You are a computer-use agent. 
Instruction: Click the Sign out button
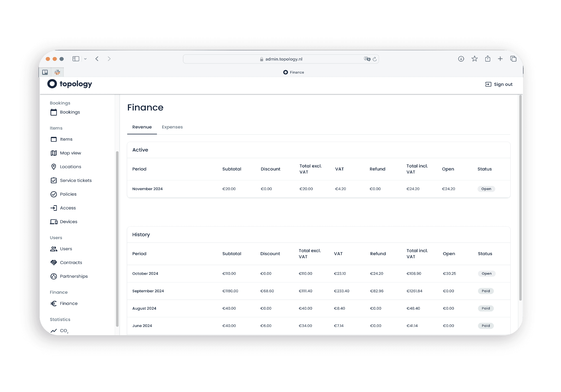pyautogui.click(x=498, y=84)
